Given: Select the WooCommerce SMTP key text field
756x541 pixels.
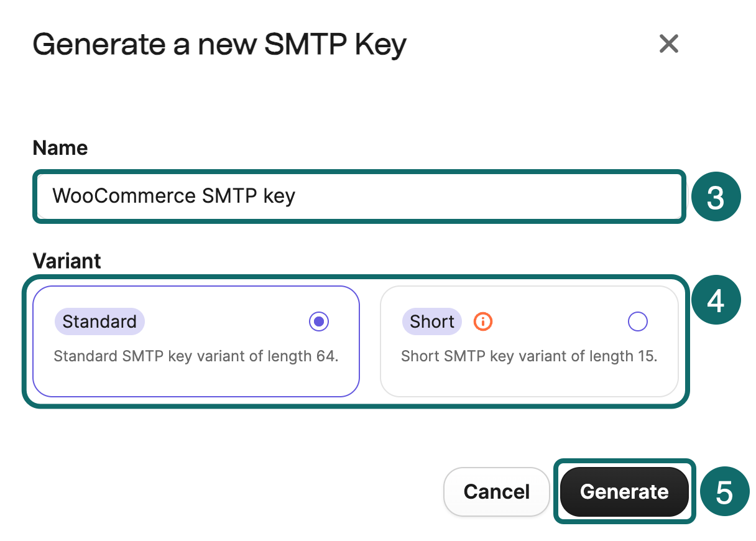Looking at the screenshot, I should point(359,197).
